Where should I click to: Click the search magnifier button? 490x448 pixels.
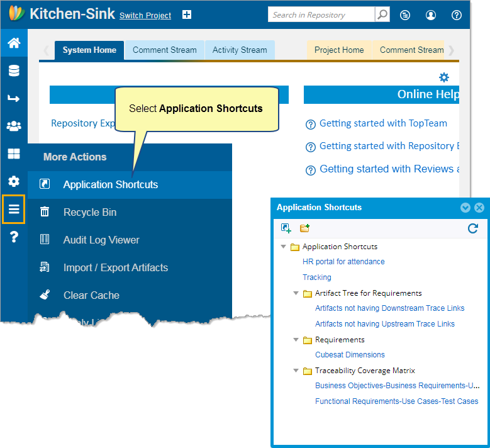click(382, 14)
